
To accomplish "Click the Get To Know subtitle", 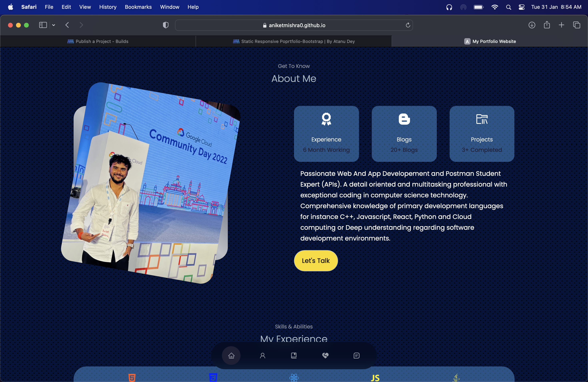I will click(x=294, y=66).
